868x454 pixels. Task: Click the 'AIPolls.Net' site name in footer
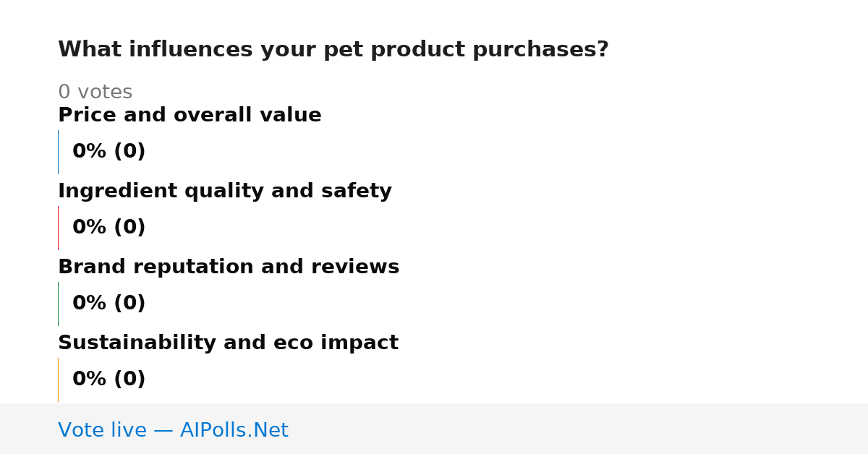click(x=234, y=431)
